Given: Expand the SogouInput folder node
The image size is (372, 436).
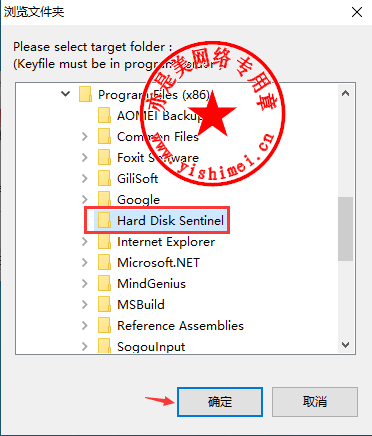Looking at the screenshot, I should click(x=85, y=346).
